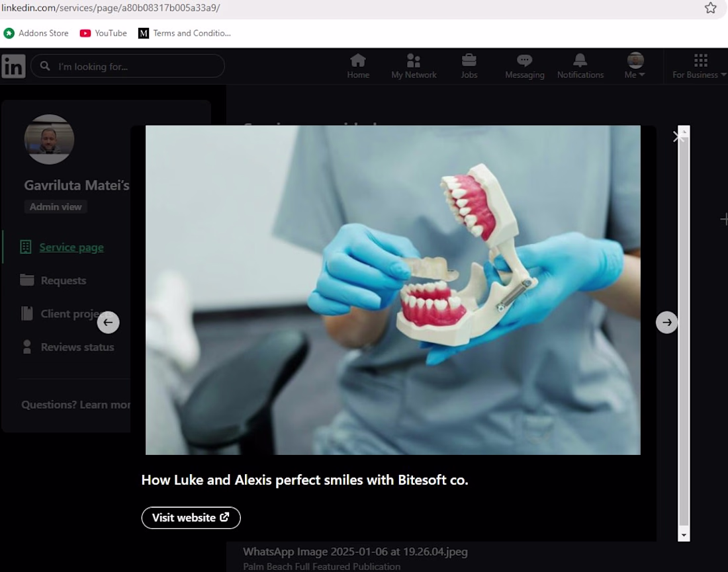The height and width of the screenshot is (572, 728).
Task: Open the Addons Store bookmark
Action: point(36,34)
